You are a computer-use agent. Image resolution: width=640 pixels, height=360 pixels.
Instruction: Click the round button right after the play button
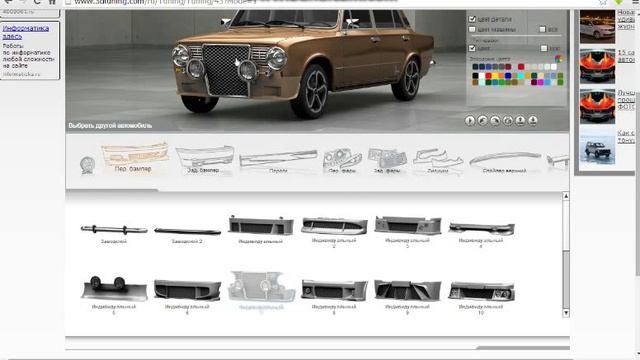[x=482, y=120]
